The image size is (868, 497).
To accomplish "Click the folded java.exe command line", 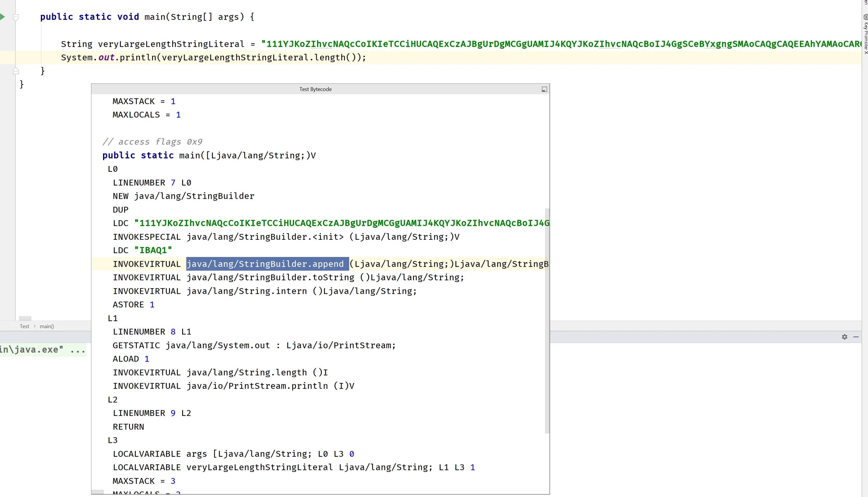I will point(42,349).
